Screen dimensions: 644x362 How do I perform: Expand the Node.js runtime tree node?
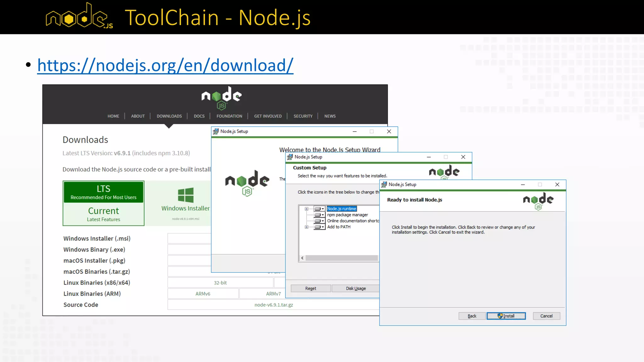click(307, 209)
